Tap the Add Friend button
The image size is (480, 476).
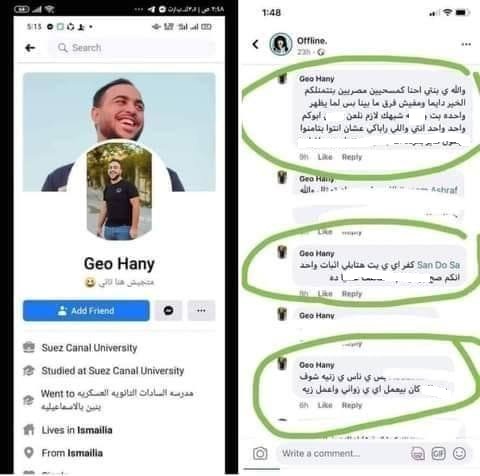(x=86, y=311)
